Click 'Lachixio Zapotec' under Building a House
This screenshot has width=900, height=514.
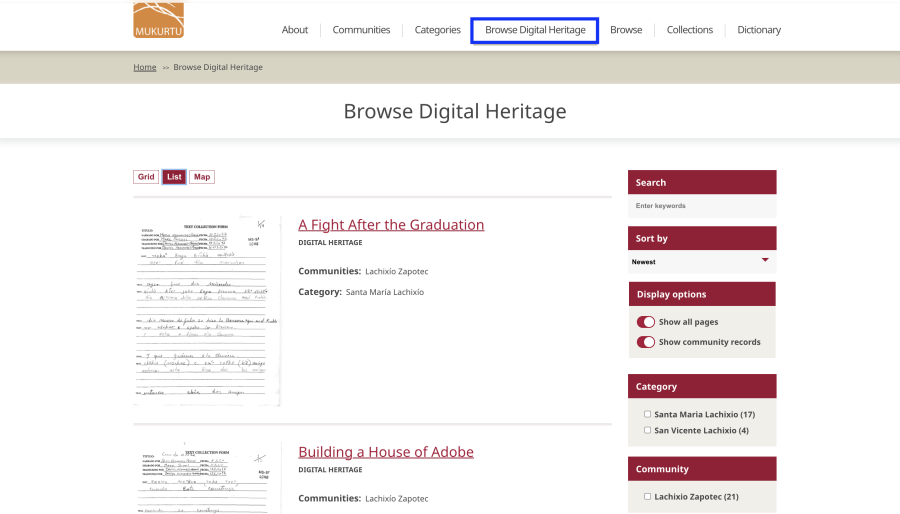[397, 499]
